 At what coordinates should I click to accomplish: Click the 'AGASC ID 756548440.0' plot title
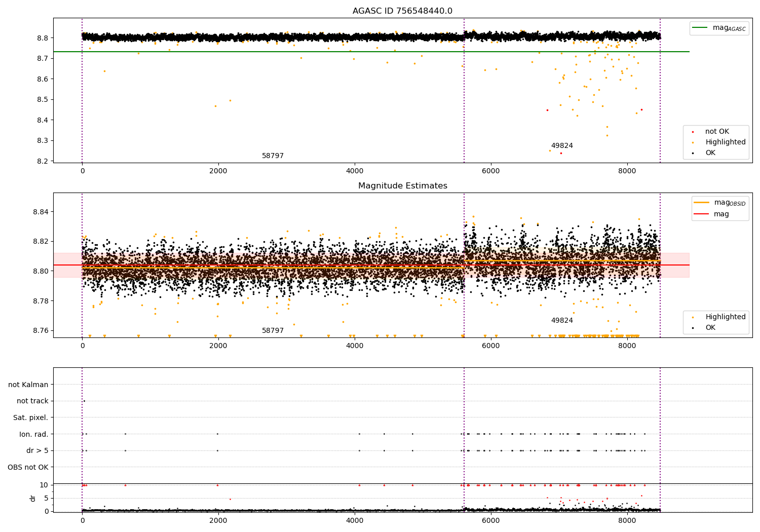point(403,11)
